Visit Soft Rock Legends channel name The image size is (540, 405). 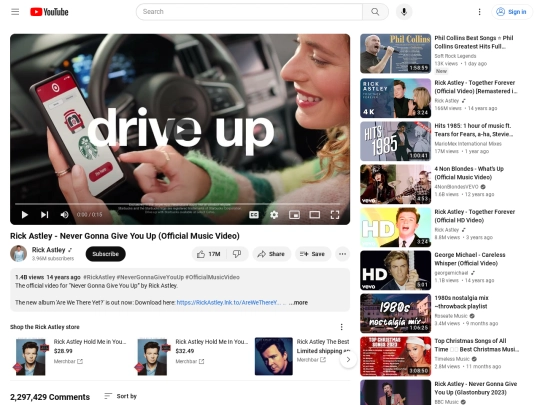point(455,56)
